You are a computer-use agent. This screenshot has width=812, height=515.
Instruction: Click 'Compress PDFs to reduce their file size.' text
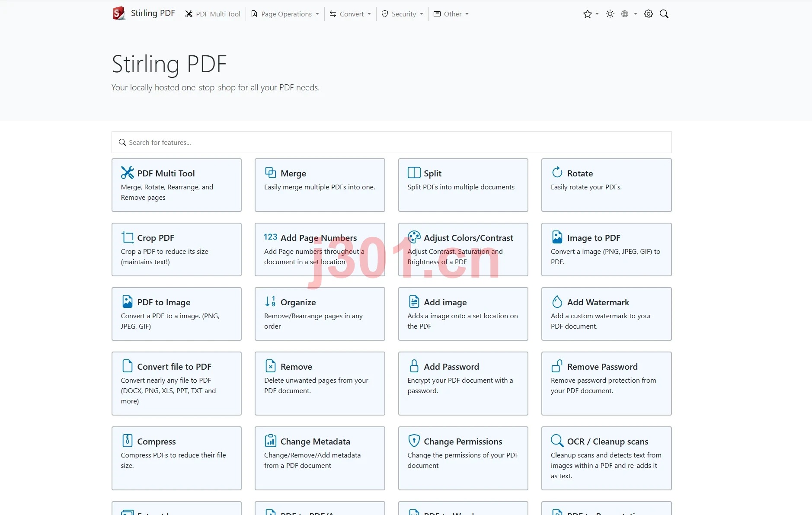tap(173, 460)
